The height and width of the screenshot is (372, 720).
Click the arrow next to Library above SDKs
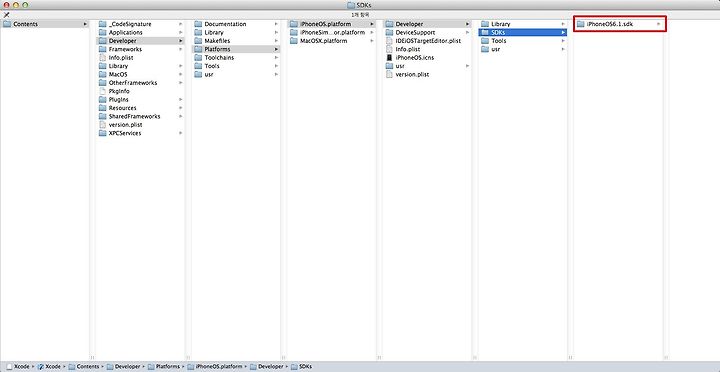click(x=563, y=24)
